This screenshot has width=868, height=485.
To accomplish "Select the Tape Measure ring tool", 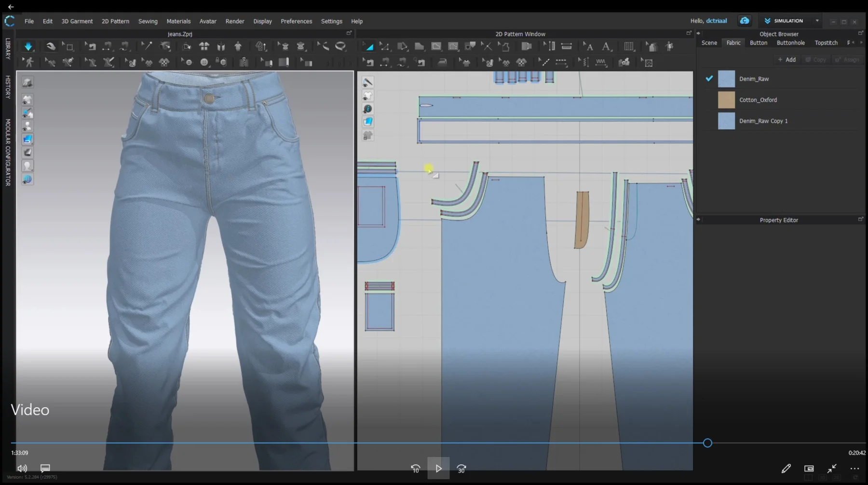I will pyautogui.click(x=340, y=46).
